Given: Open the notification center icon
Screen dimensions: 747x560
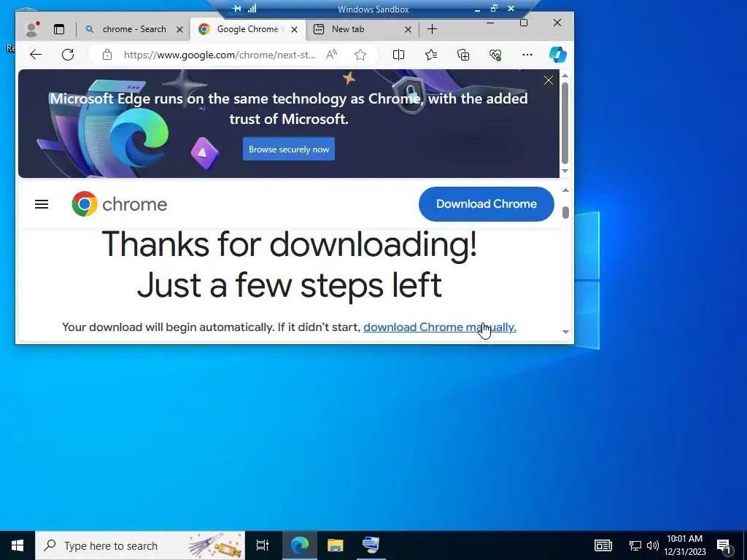Looking at the screenshot, I should [724, 546].
